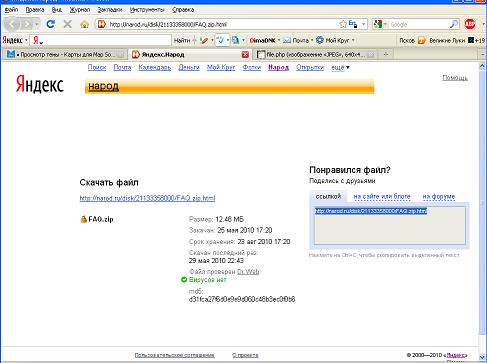Open the Календарь link
487x363 pixels.
pyautogui.click(x=155, y=67)
